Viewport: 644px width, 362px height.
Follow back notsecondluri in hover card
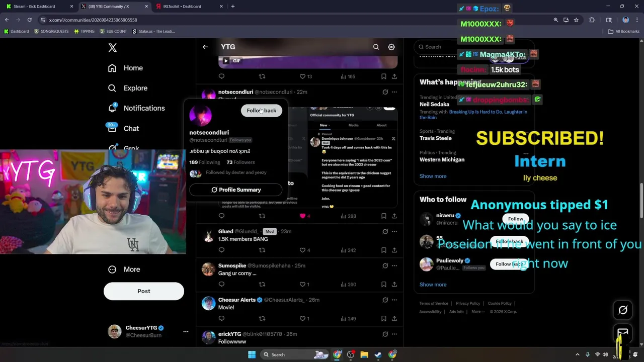pos(262,111)
